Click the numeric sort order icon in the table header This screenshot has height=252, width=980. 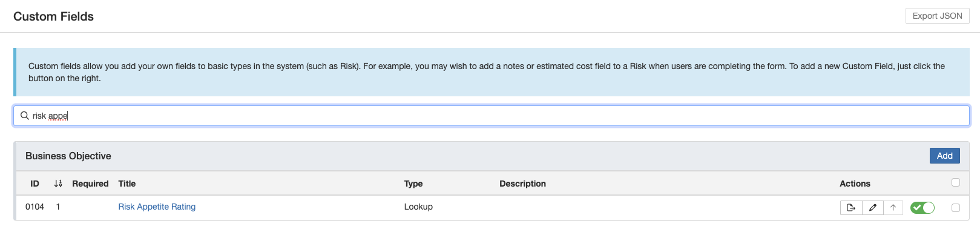(58, 184)
